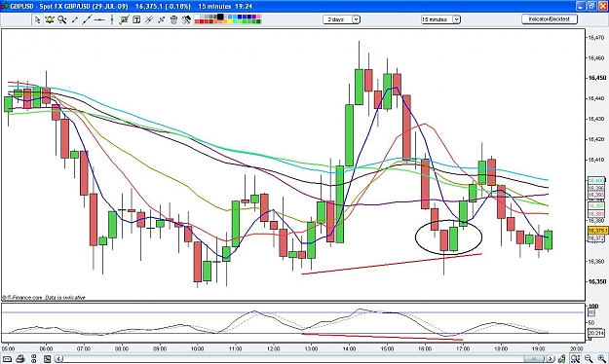Select the text annotation T tool
The height and width of the screenshot is (364, 609).
pyautogui.click(x=136, y=19)
